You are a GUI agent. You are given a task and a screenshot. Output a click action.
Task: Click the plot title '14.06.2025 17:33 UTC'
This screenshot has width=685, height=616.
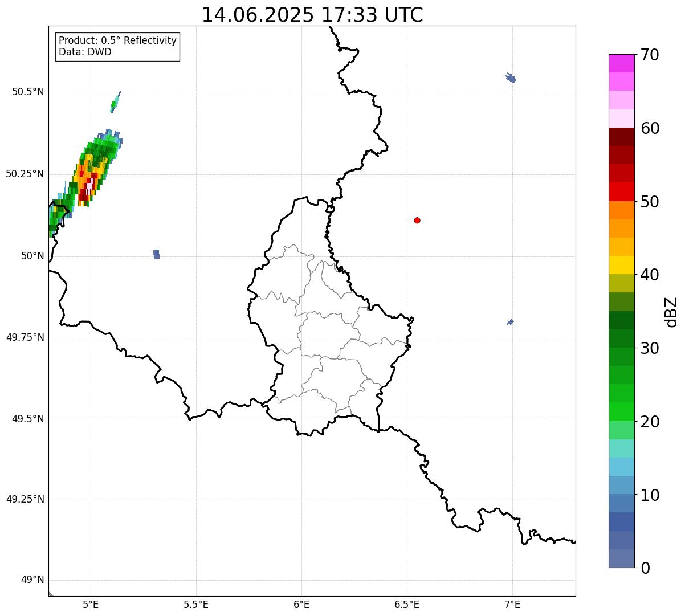(x=312, y=15)
